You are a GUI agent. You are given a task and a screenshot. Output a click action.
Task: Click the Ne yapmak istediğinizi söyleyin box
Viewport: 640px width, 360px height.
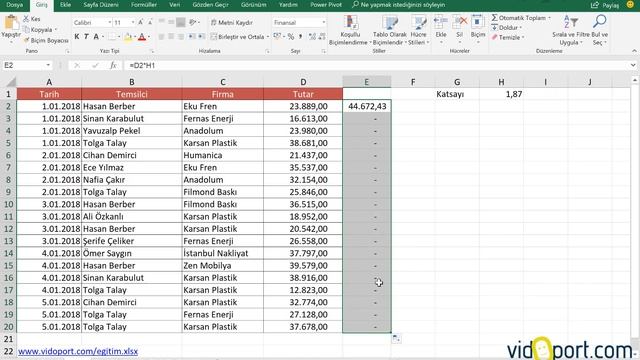[398, 5]
